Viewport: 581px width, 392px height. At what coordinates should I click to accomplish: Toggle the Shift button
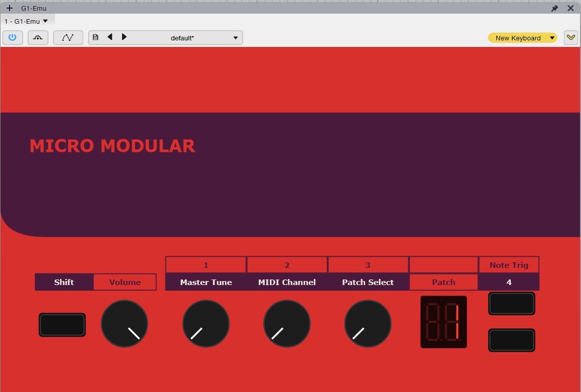coord(62,325)
